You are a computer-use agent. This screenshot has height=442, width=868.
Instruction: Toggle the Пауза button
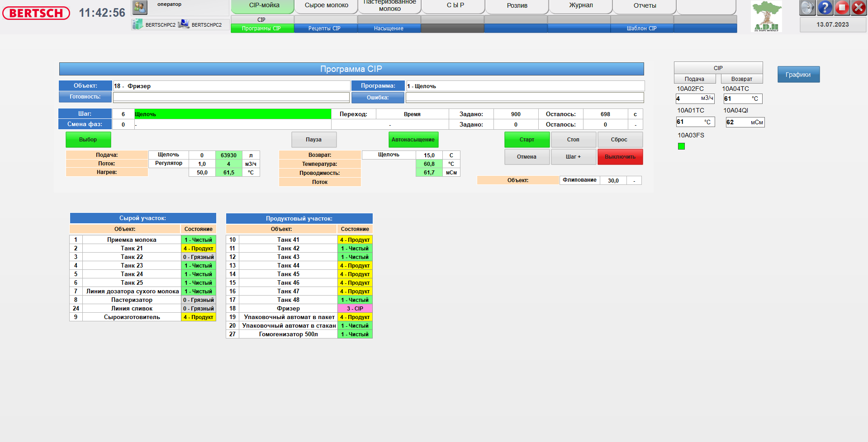[x=313, y=140]
